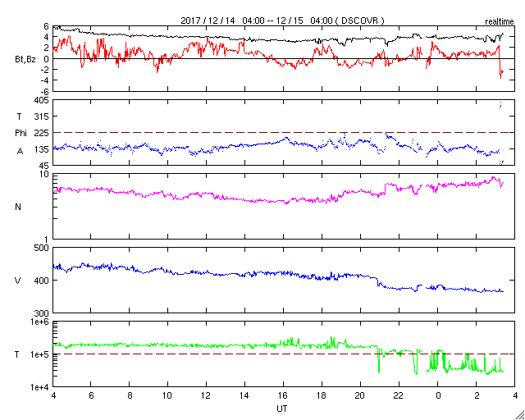Click the '1e+5' temperature tick label
This screenshot has height=420, width=525.
pyautogui.click(x=40, y=354)
